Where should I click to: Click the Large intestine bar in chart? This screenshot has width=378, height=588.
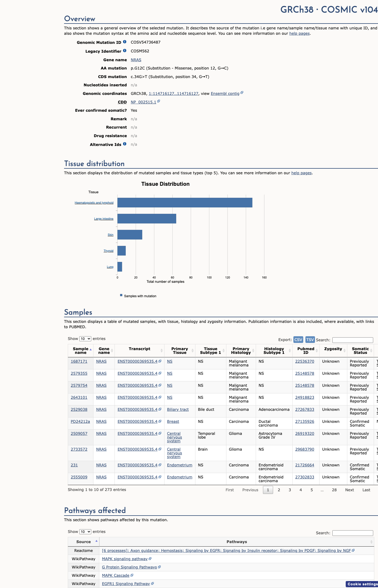(x=147, y=219)
